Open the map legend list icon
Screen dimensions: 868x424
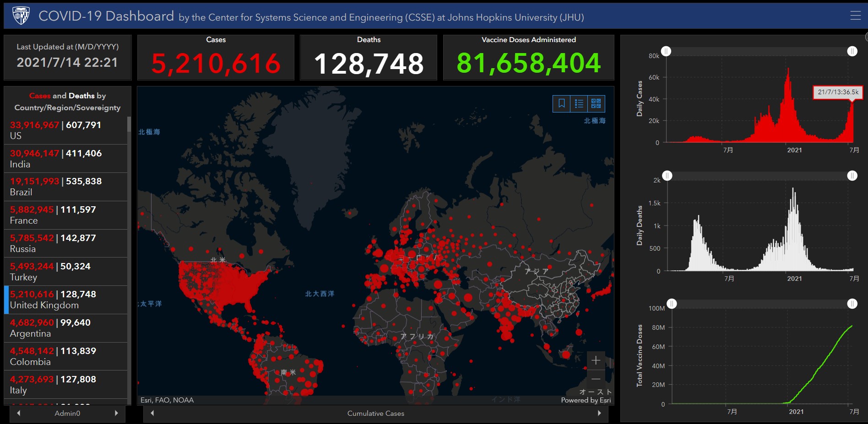[x=579, y=103]
